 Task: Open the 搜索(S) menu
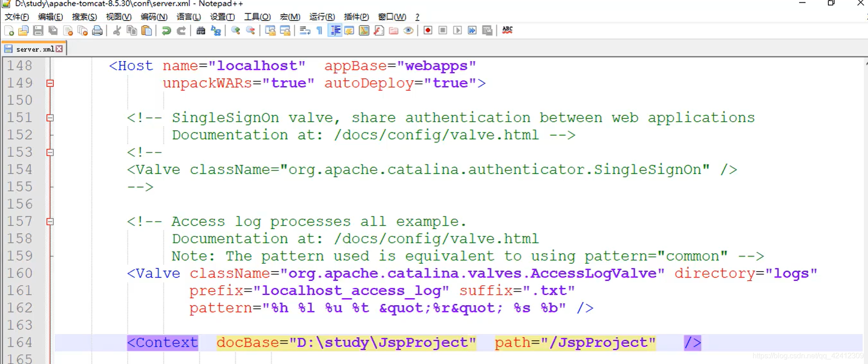coord(84,17)
